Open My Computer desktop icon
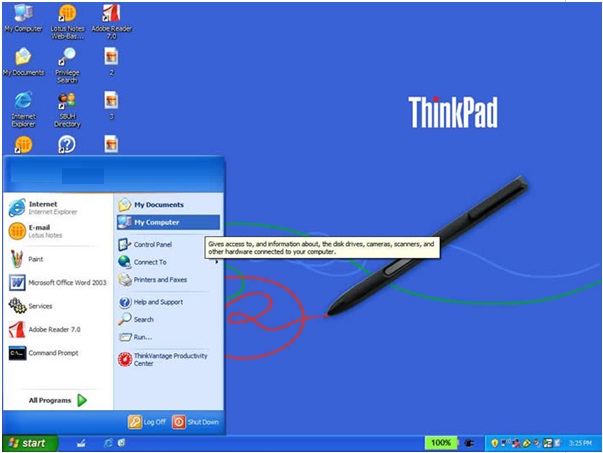 [x=22, y=16]
